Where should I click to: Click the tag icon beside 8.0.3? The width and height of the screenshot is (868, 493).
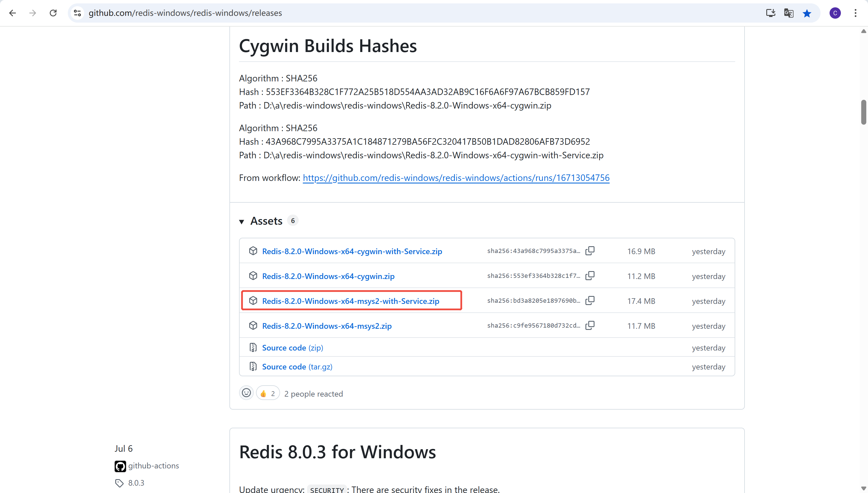[119, 483]
